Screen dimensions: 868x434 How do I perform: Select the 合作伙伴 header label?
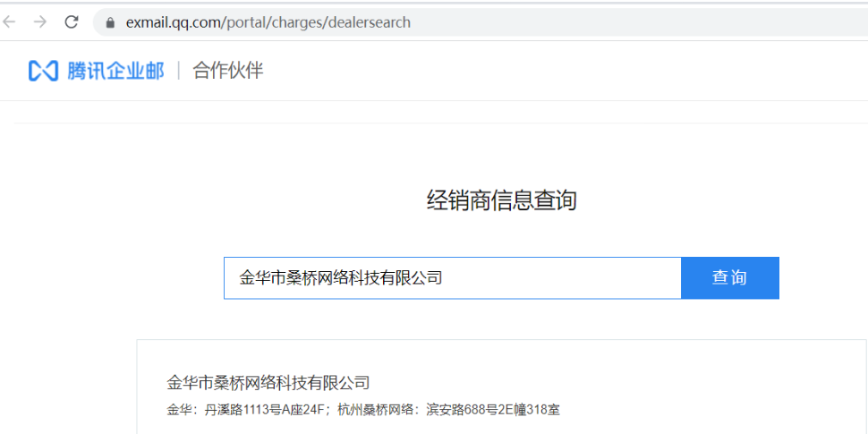coord(228,71)
